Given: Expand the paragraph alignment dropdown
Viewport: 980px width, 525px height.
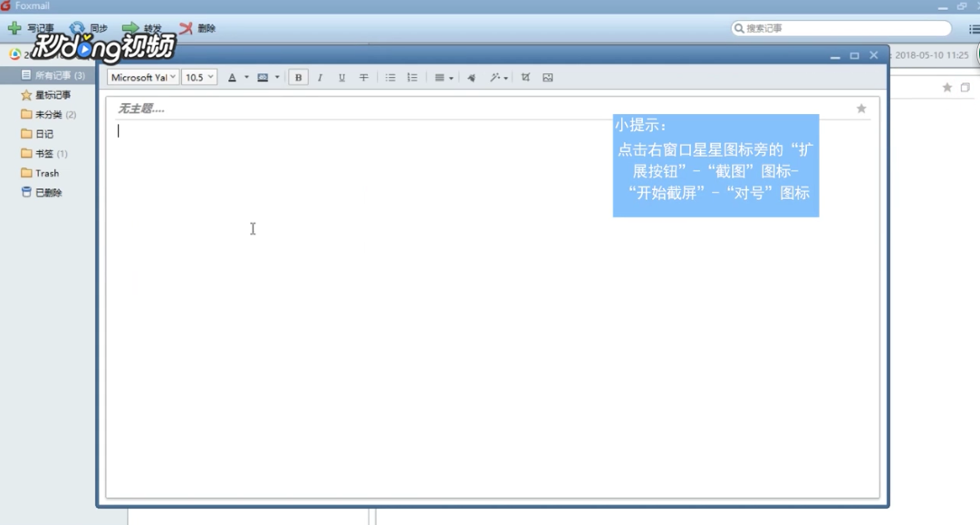Looking at the screenshot, I should click(450, 77).
